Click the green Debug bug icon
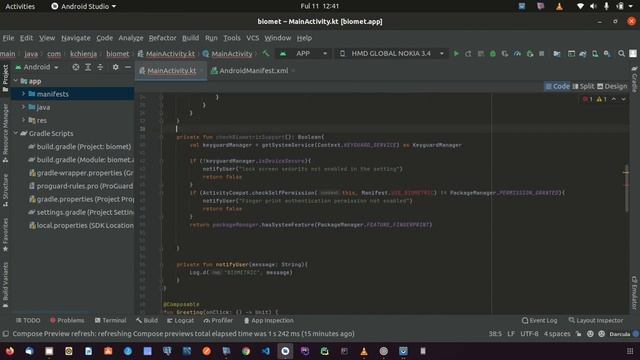This screenshot has height=360, width=640. click(x=493, y=53)
